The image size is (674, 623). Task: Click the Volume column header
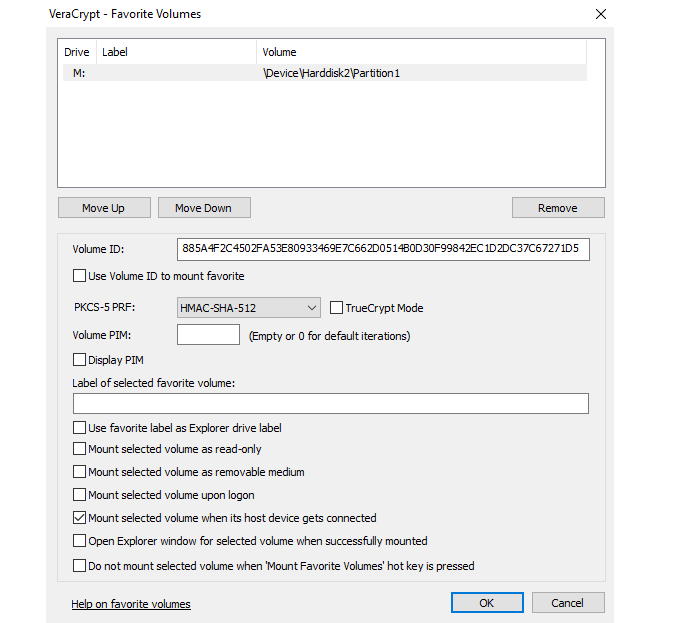point(420,52)
